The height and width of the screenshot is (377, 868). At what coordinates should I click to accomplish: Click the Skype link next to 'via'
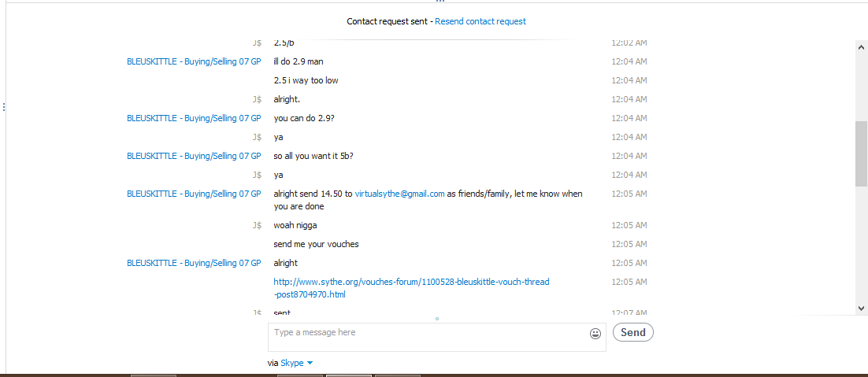291,363
